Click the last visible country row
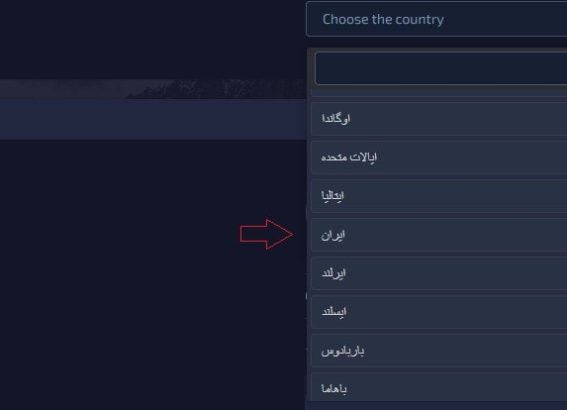The height and width of the screenshot is (410, 567). [439, 387]
